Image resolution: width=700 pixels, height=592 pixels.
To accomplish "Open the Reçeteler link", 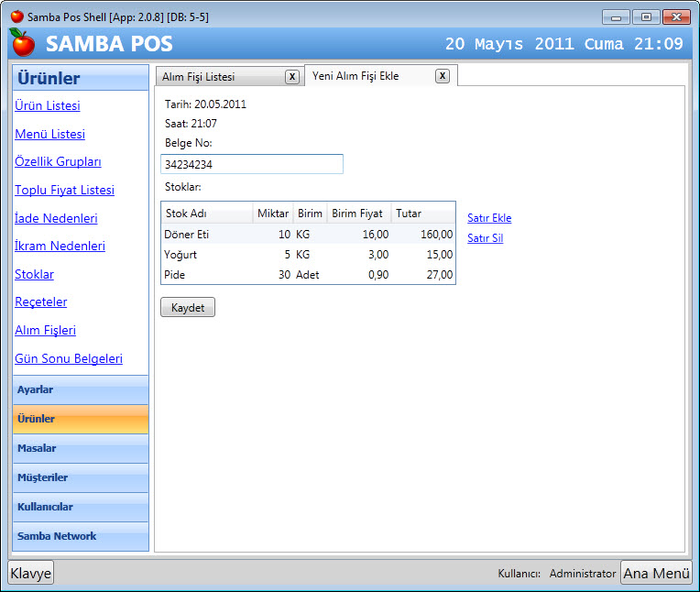I will pos(41,302).
